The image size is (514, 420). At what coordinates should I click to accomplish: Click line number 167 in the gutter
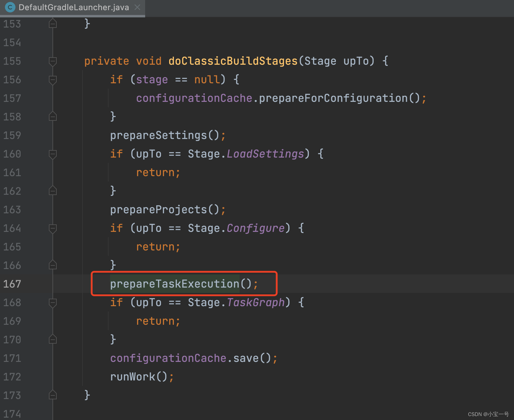tap(12, 284)
